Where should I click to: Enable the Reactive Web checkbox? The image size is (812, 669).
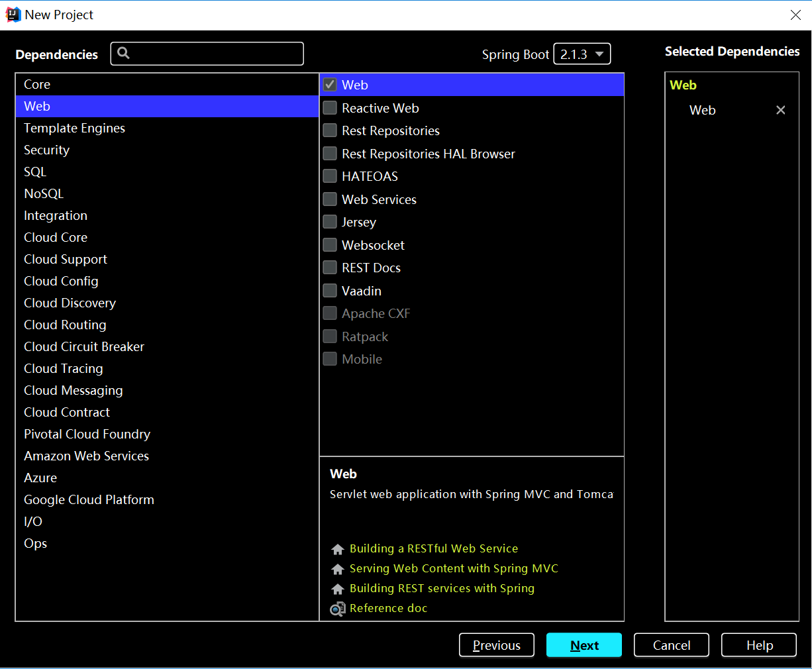pos(330,108)
